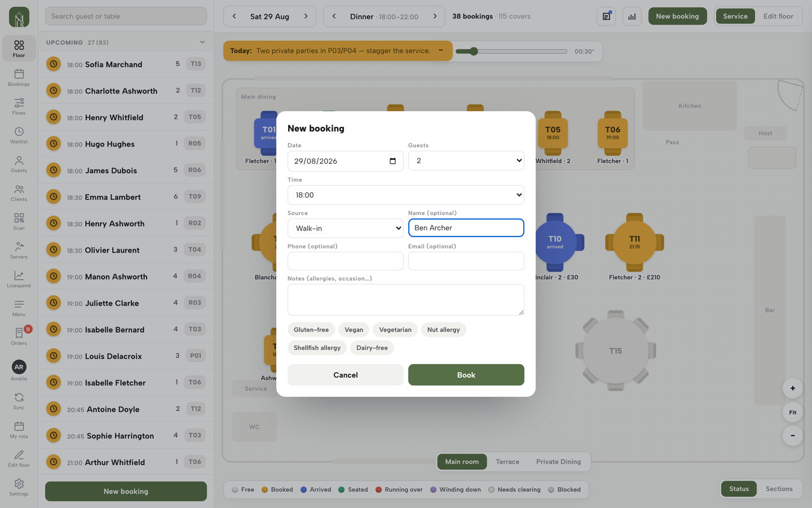Screen dimensions: 812x508
Task: Open the Waitlist sidebar item
Action: [x=19, y=135]
